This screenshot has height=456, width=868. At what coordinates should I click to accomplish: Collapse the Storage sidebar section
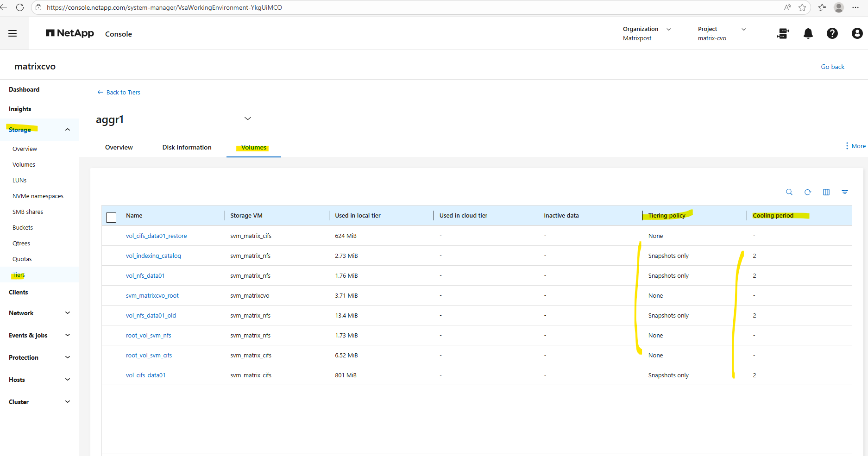pyautogui.click(x=68, y=130)
